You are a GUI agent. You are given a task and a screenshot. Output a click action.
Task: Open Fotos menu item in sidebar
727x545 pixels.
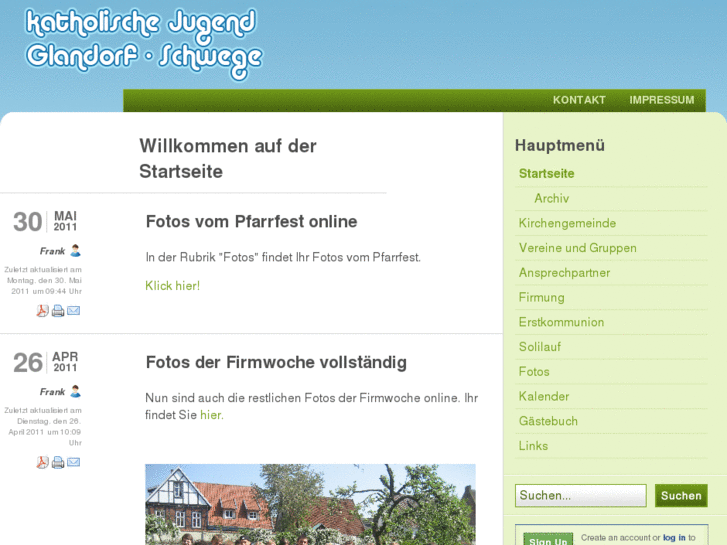[534, 372]
